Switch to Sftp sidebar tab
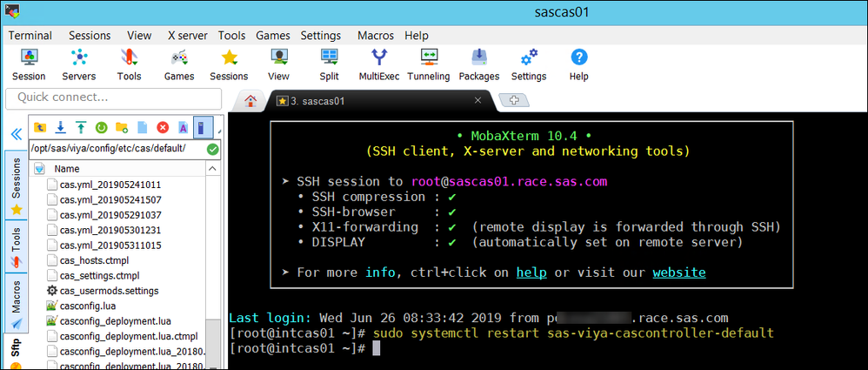 [16, 351]
